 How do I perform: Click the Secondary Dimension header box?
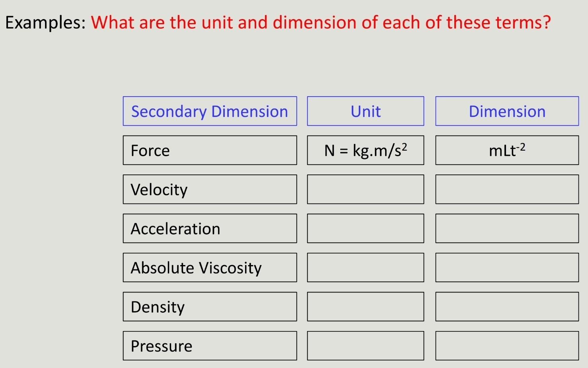[210, 111]
